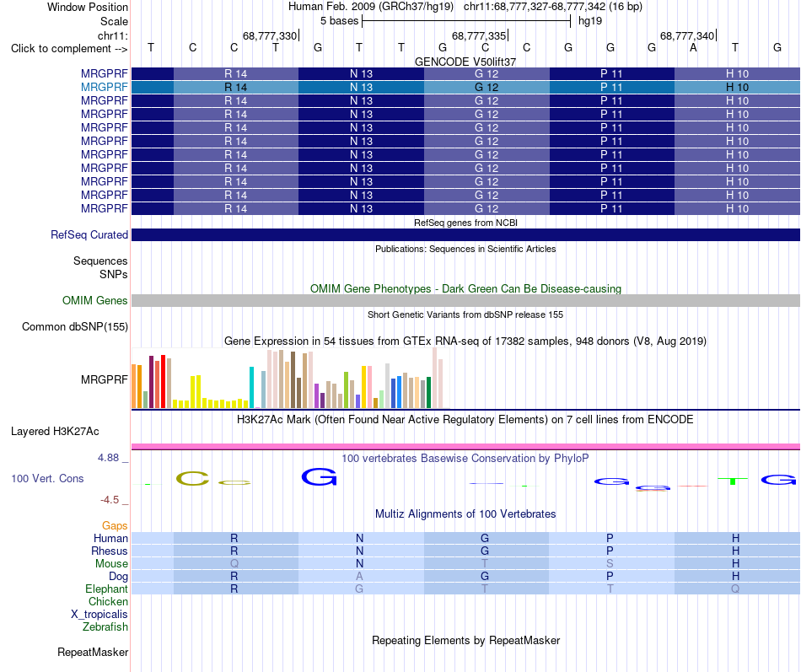Image resolution: width=801 pixels, height=672 pixels.
Task: Click the MRGPRF label beside the GTEx bar chart
Action: tap(105, 379)
